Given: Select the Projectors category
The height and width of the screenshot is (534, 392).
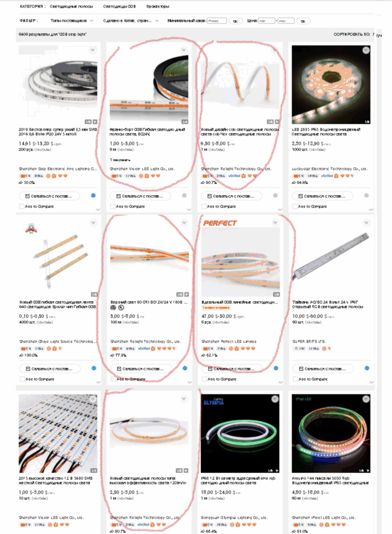Looking at the screenshot, I should click(157, 7).
